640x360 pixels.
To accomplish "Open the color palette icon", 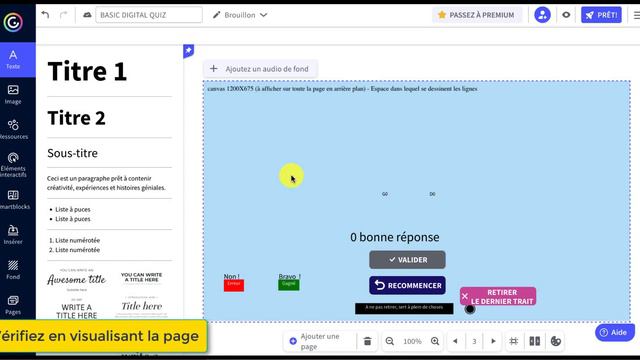I will (556, 341).
